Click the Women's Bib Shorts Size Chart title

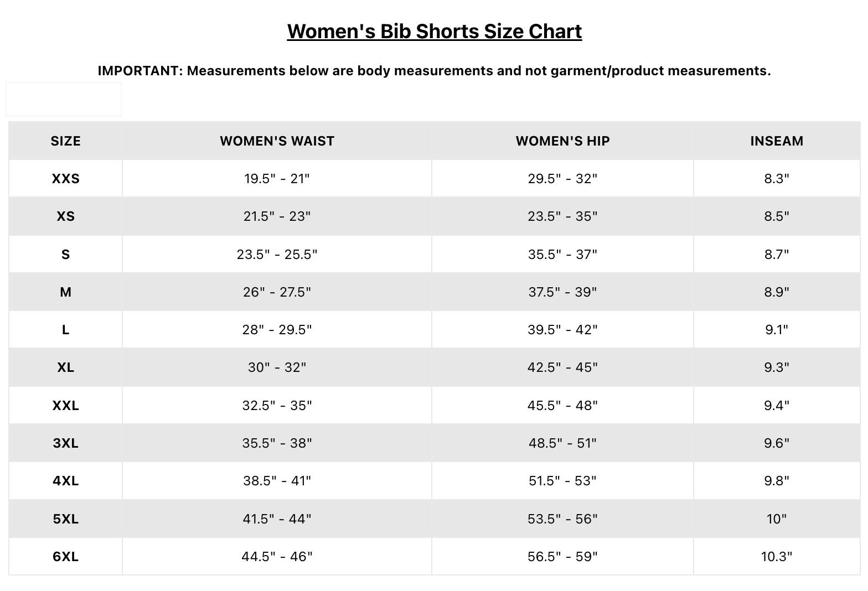(434, 31)
